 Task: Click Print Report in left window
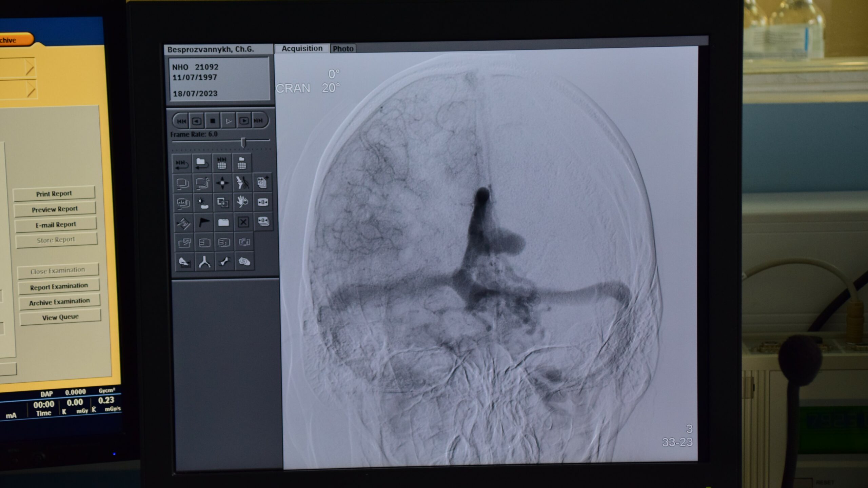[x=54, y=194]
